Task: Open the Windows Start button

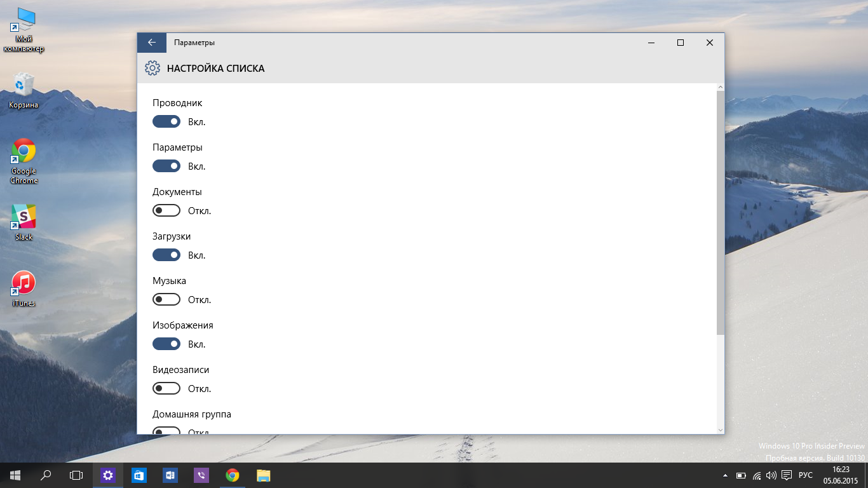Action: coord(15,475)
